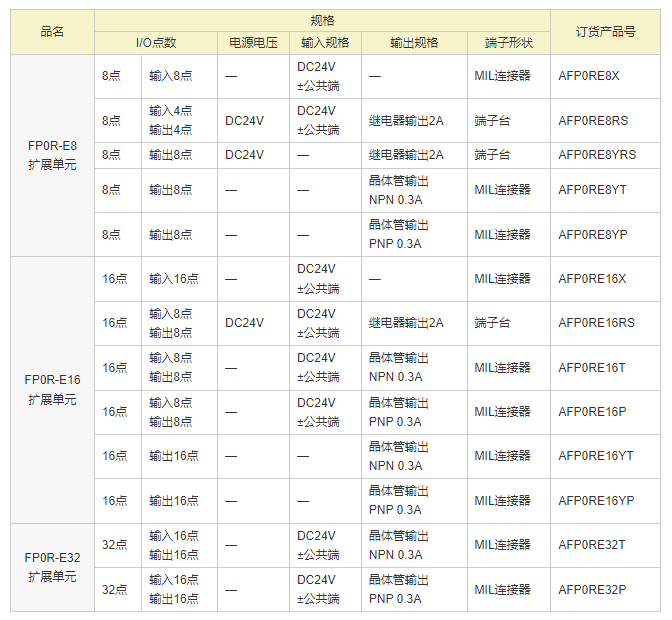Click product number AFP0RE32P
Viewport: 672px width, 620px height.
pyautogui.click(x=592, y=590)
